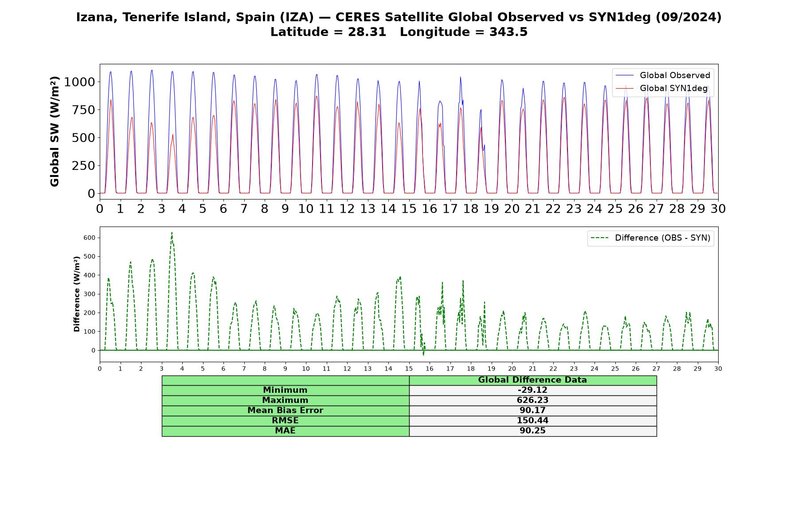The width and height of the screenshot is (798, 532).
Task: Click the day 15 tick on upper x-axis
Action: pos(409,208)
